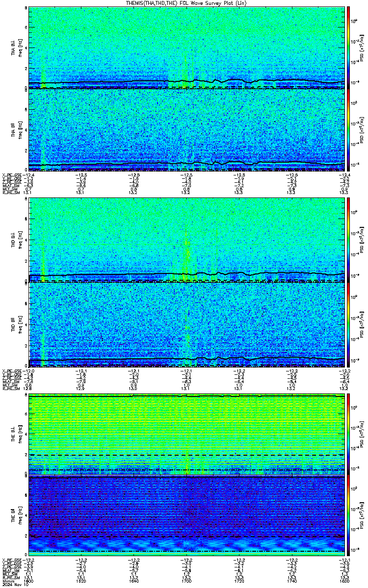The image size is (368, 588).
Task: Click the color bar beside THA B∥ panel
Action: click(348, 130)
